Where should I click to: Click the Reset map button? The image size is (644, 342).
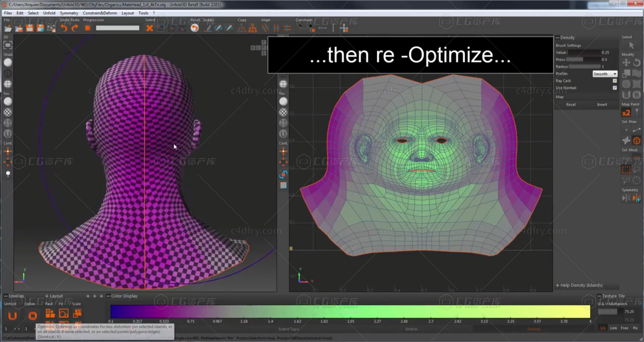pyautogui.click(x=571, y=105)
